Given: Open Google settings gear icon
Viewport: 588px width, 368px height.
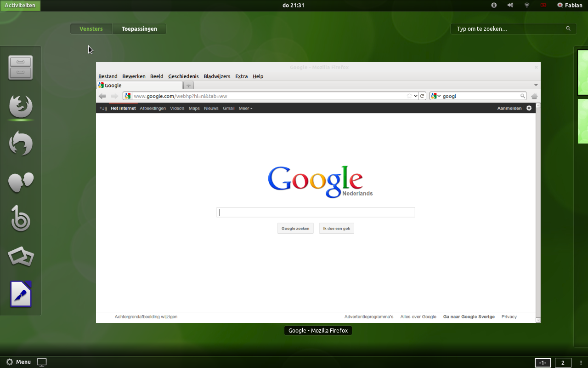Looking at the screenshot, I should pos(529,108).
